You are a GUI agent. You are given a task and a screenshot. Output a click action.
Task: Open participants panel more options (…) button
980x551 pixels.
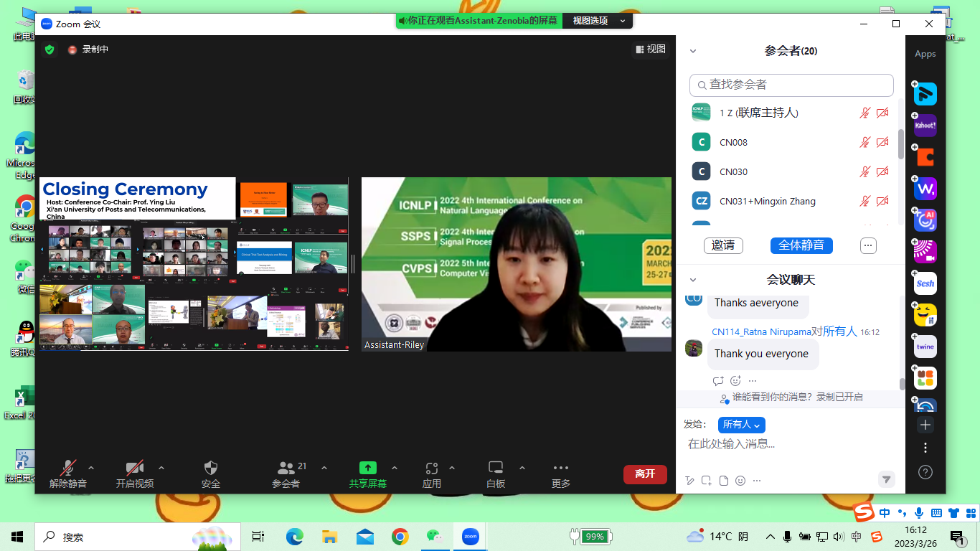tap(868, 245)
